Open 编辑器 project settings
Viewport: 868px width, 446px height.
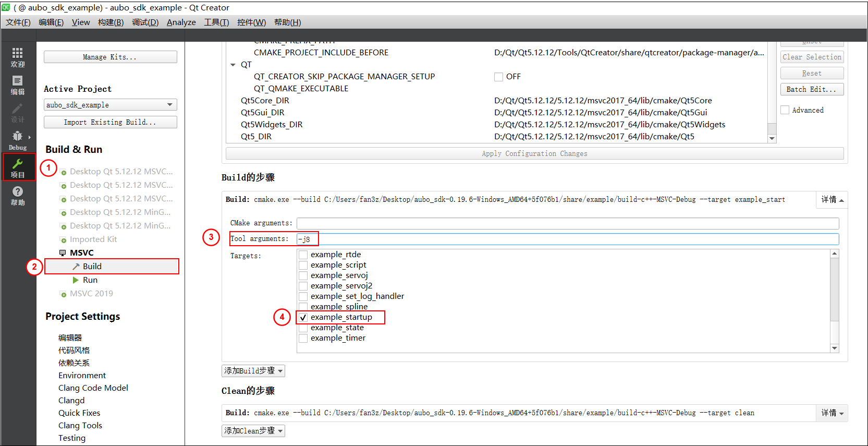click(x=70, y=338)
